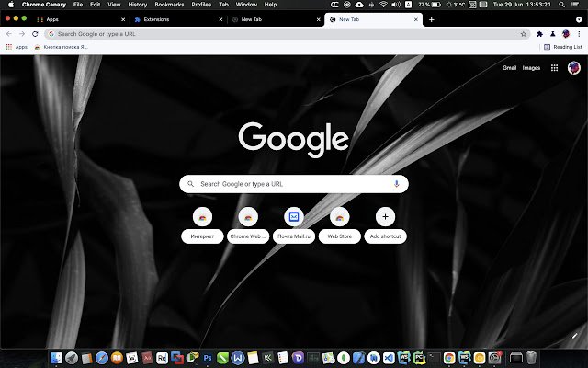Open the Google account avatar on the page
588x368 pixels.
coord(573,68)
